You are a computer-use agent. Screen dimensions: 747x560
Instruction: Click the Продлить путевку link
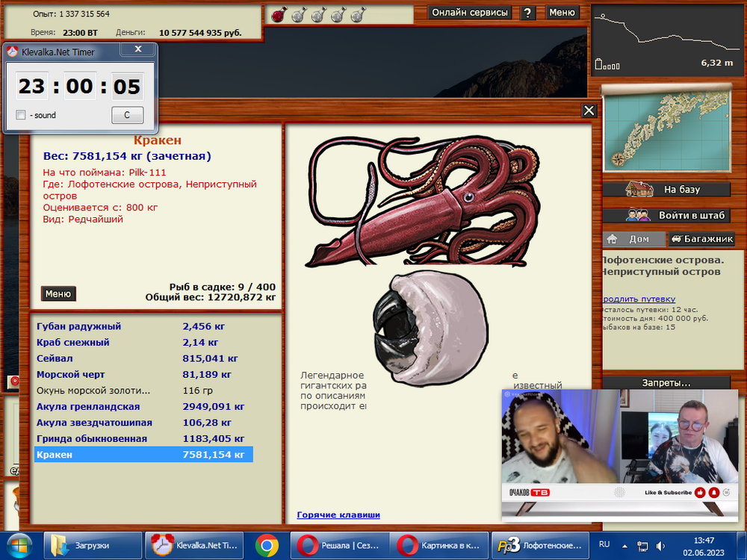pos(637,299)
